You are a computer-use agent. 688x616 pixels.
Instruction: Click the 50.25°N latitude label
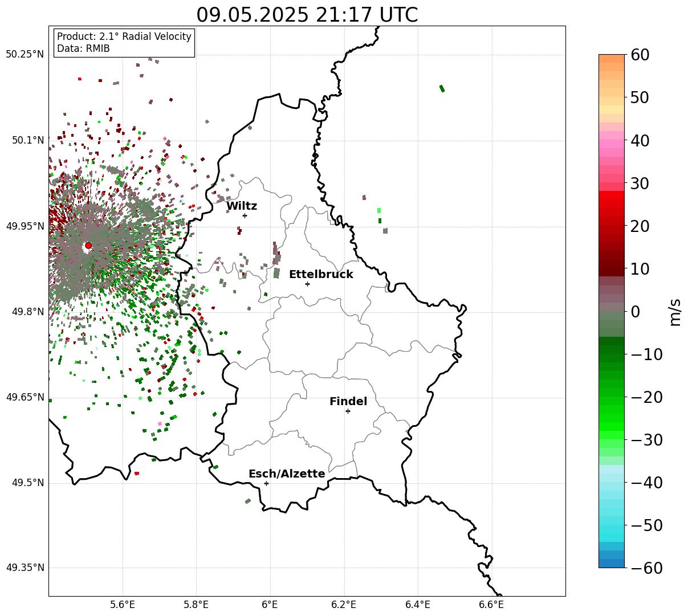pyautogui.click(x=25, y=55)
